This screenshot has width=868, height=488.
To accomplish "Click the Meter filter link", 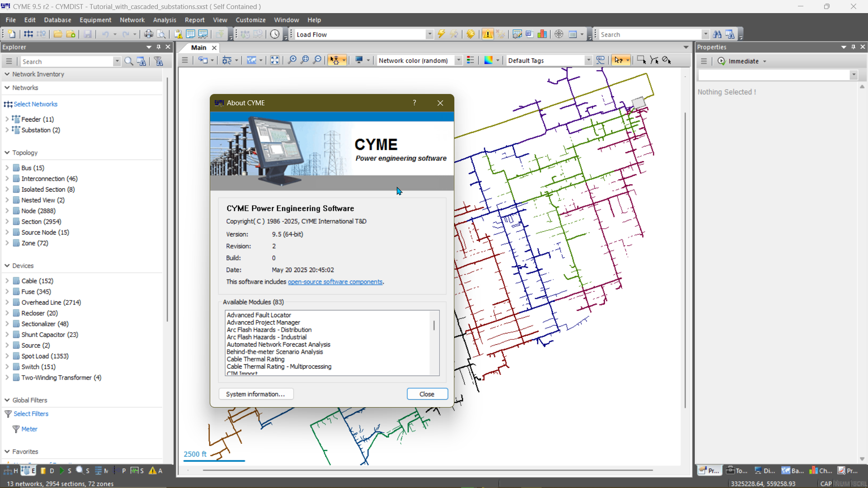I will [x=29, y=429].
